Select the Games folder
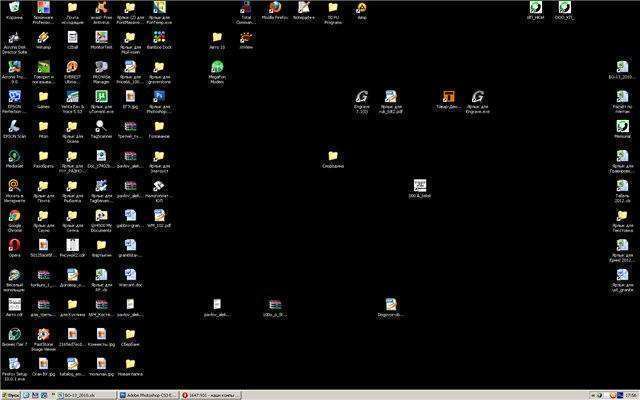The width and height of the screenshot is (640, 400). pos(43,100)
